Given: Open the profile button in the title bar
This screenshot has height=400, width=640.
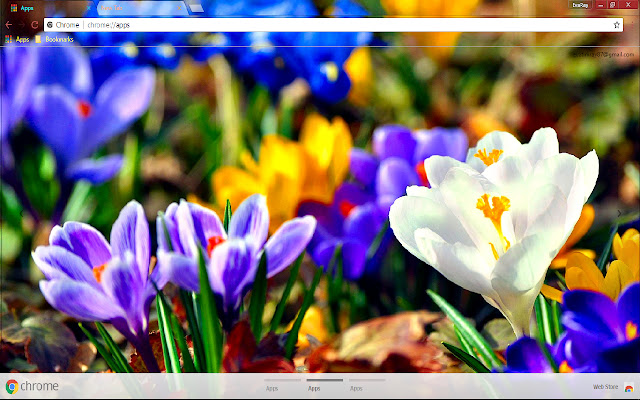Looking at the screenshot, I should 580,5.
